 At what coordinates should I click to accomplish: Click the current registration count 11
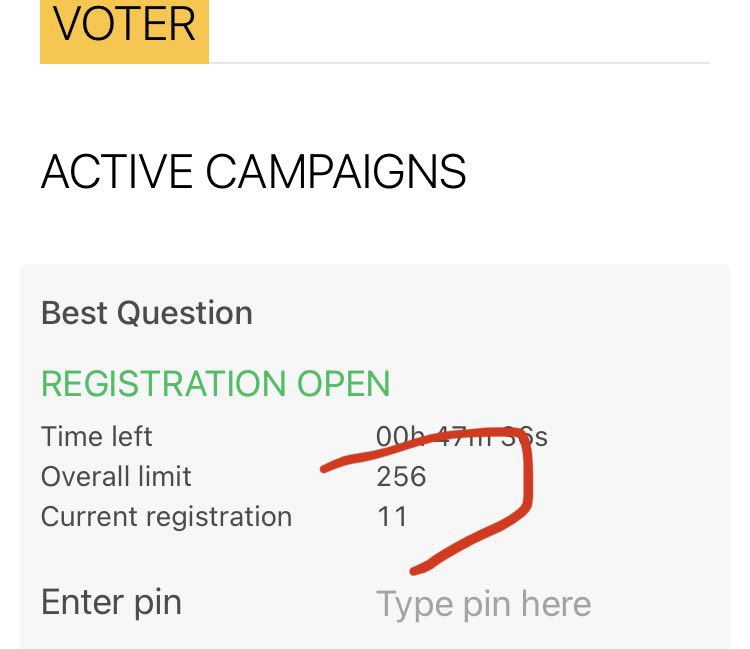(x=392, y=516)
